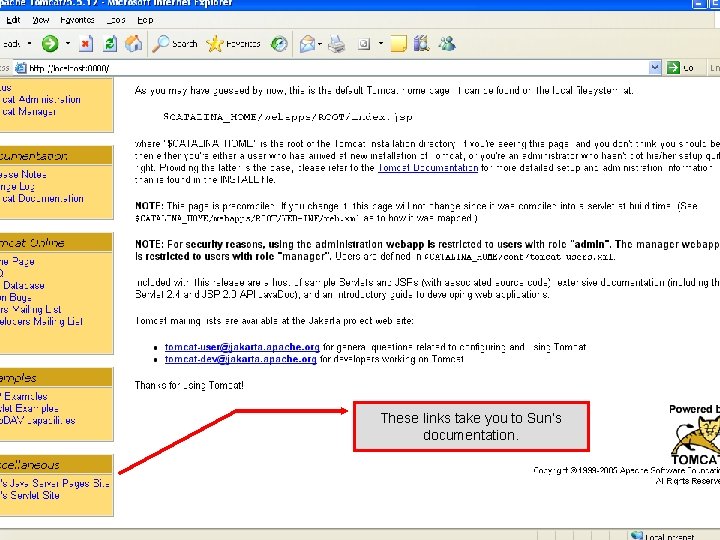Open the Users Mailing List link

[x=30, y=309]
